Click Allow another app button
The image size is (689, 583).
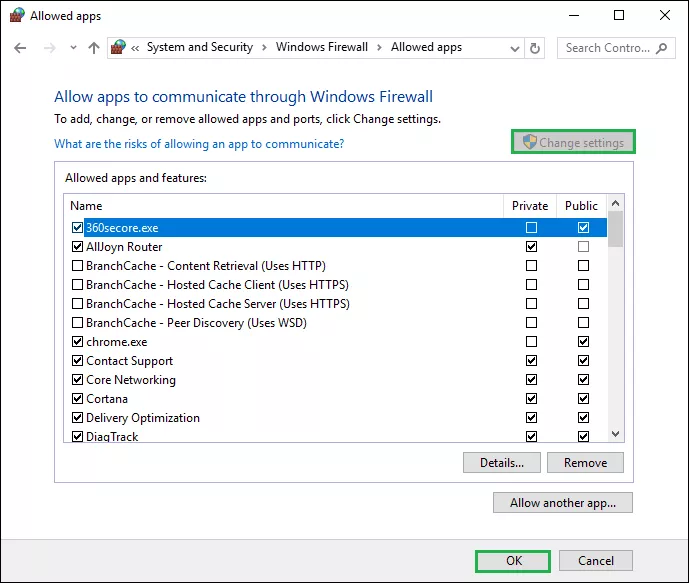563,503
